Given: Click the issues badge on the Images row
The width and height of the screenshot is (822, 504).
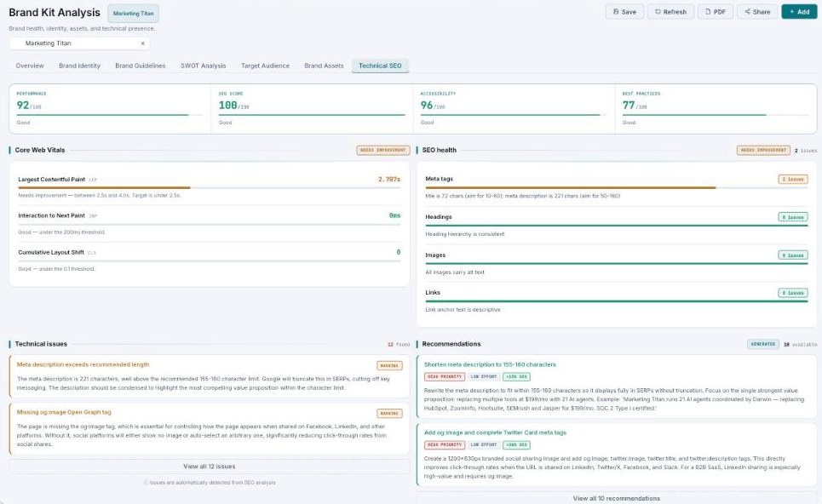Looking at the screenshot, I should 793,255.
